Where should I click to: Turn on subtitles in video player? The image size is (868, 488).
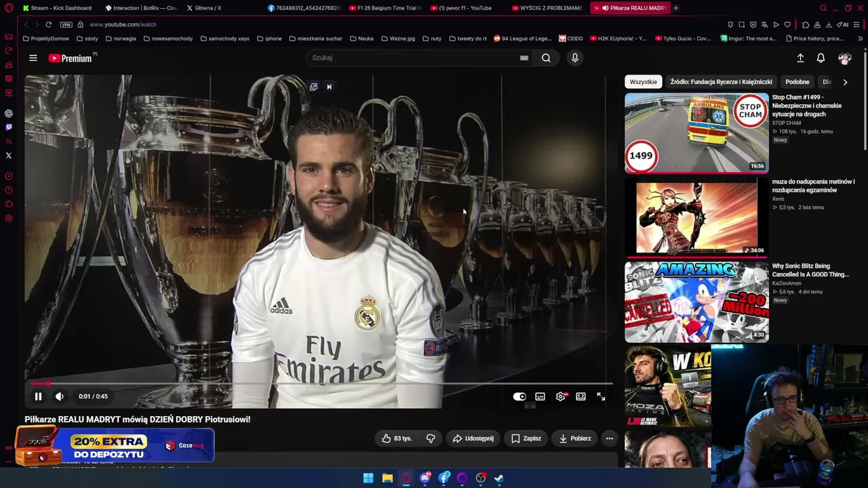pyautogui.click(x=540, y=396)
